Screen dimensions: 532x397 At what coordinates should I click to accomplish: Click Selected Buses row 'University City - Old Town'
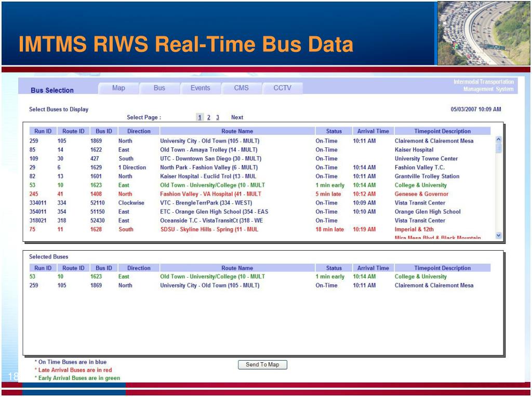260,285
